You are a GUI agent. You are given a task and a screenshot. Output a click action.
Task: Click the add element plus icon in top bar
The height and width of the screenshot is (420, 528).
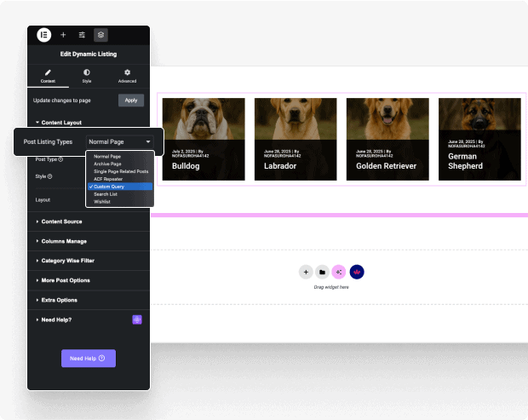click(x=63, y=35)
